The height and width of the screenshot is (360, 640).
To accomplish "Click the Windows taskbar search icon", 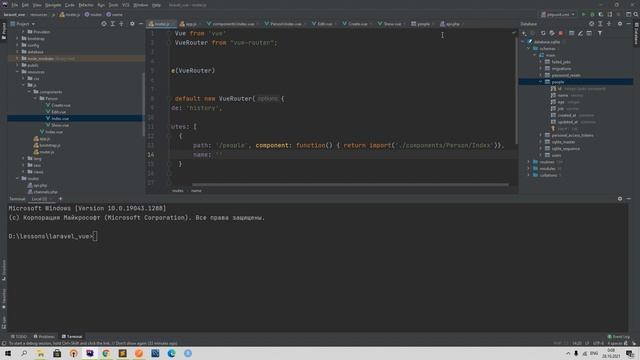I will point(24,353).
